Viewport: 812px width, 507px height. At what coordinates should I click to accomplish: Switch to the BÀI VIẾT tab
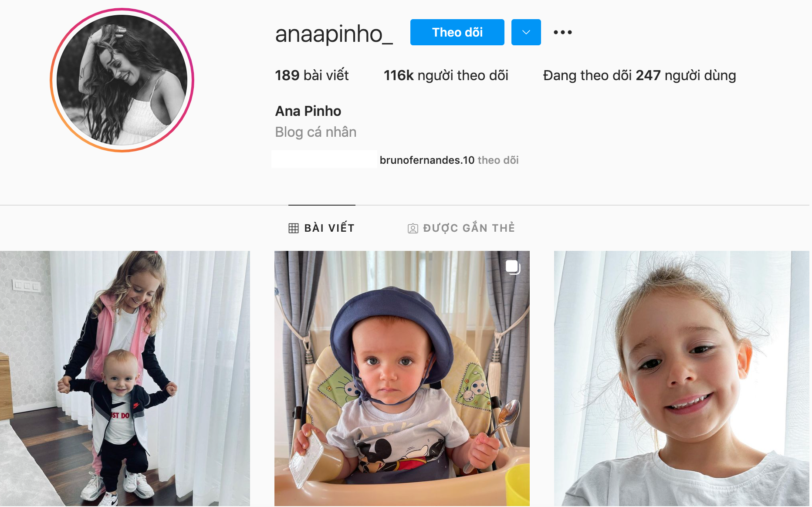(321, 228)
